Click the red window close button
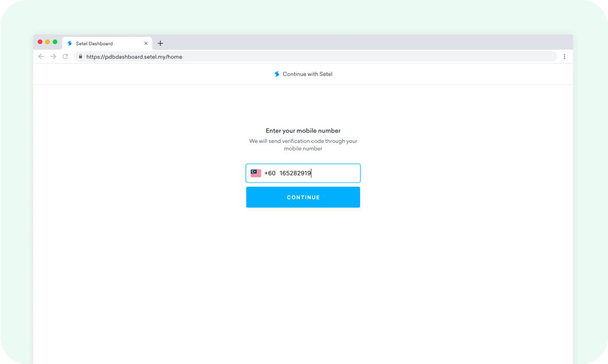The width and height of the screenshot is (608, 364). coord(40,42)
